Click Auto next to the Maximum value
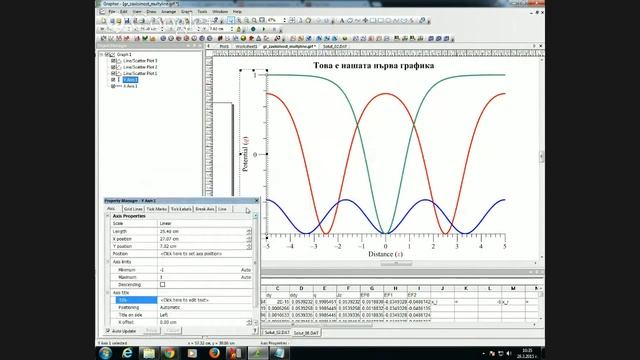640x360 pixels. [x=246, y=277]
